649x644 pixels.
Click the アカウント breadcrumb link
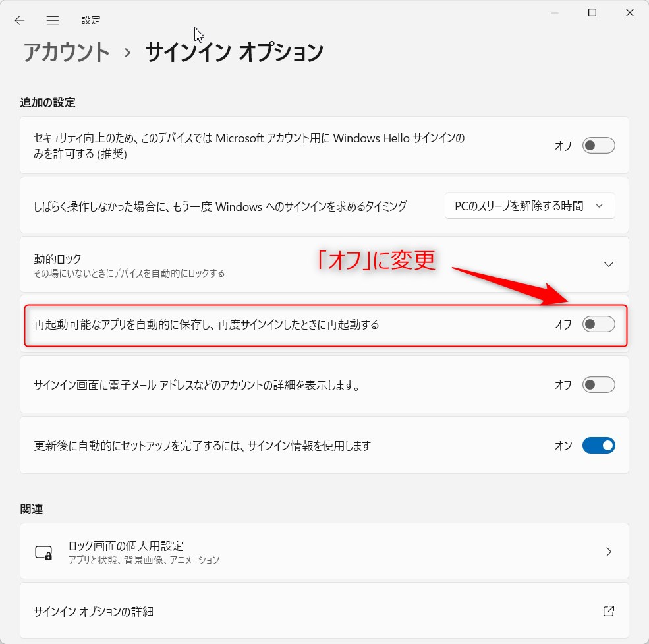point(67,52)
